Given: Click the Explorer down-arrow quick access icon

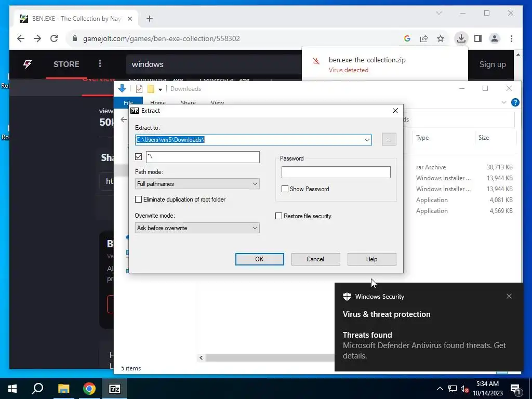Looking at the screenshot, I should coord(122,88).
